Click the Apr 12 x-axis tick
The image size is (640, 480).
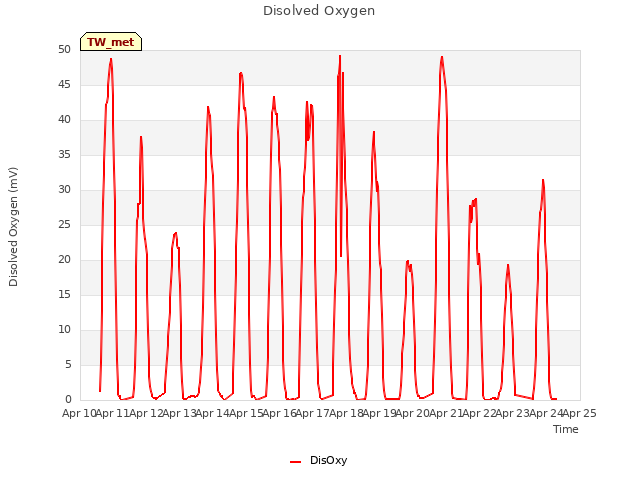click(146, 413)
